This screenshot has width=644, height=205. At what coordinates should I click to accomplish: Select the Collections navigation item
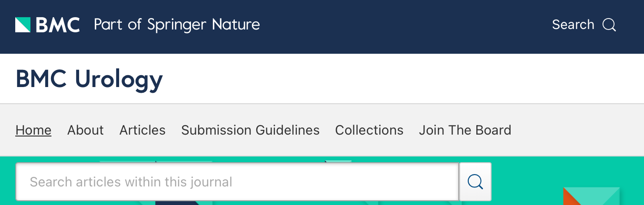[369, 130]
